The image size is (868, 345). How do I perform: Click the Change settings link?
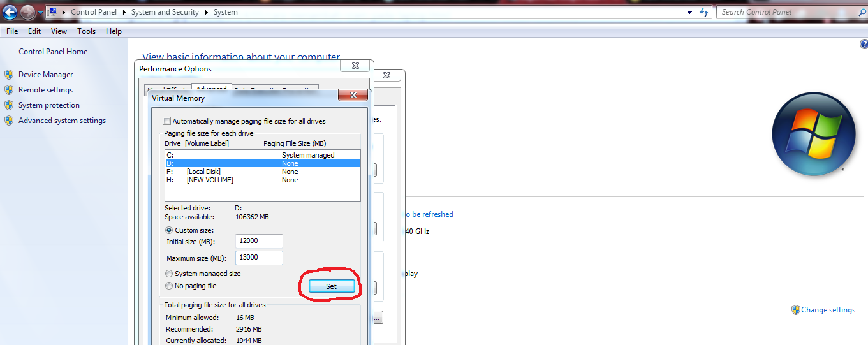828,310
